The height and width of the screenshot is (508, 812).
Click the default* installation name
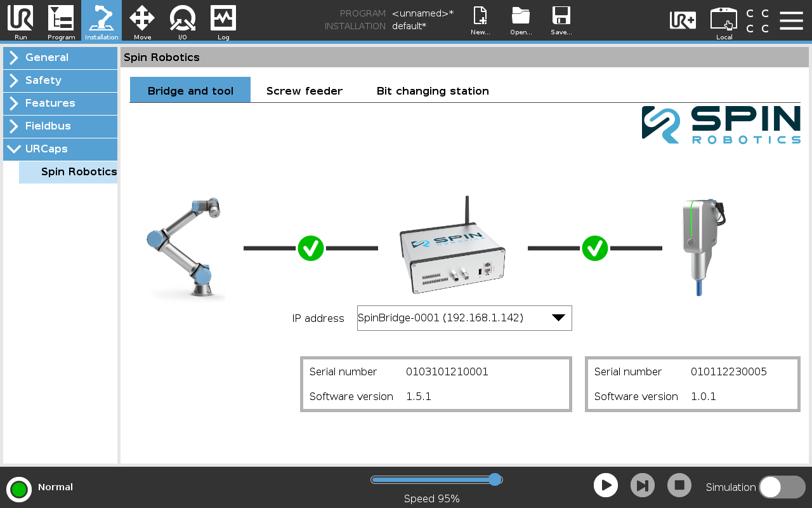(409, 26)
